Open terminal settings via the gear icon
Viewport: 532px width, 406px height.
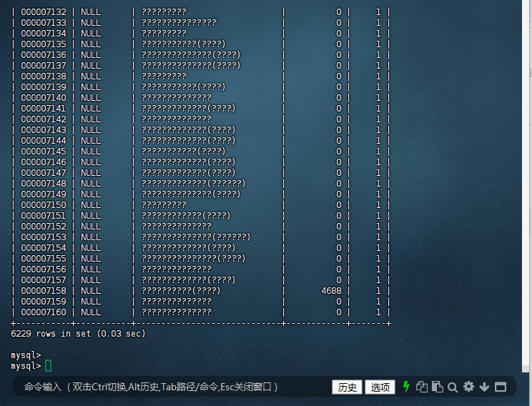tap(468, 386)
